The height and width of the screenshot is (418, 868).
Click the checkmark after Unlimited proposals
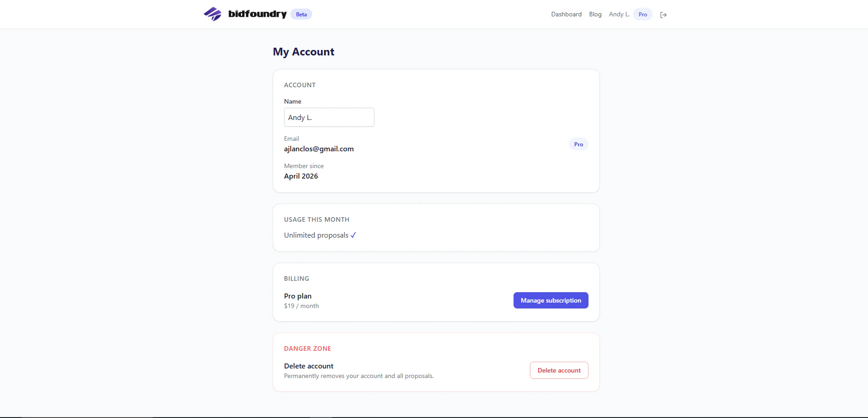coord(353,235)
